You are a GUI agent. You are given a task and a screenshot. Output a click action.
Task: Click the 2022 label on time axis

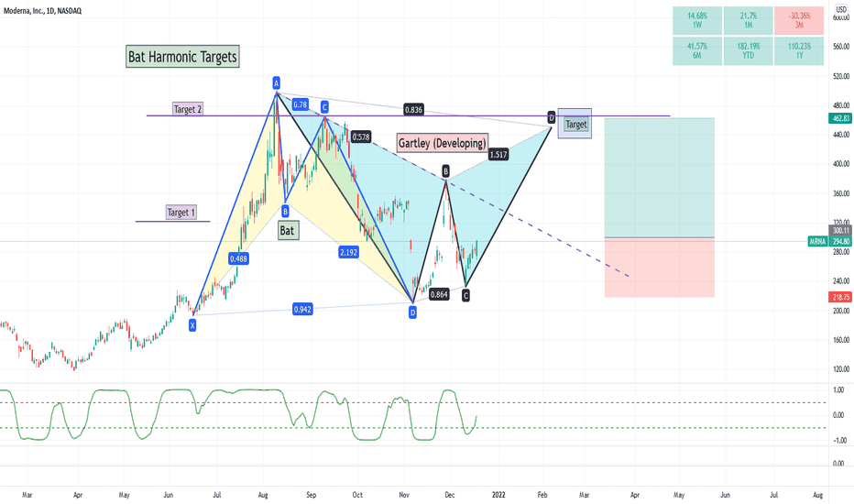tap(498, 495)
